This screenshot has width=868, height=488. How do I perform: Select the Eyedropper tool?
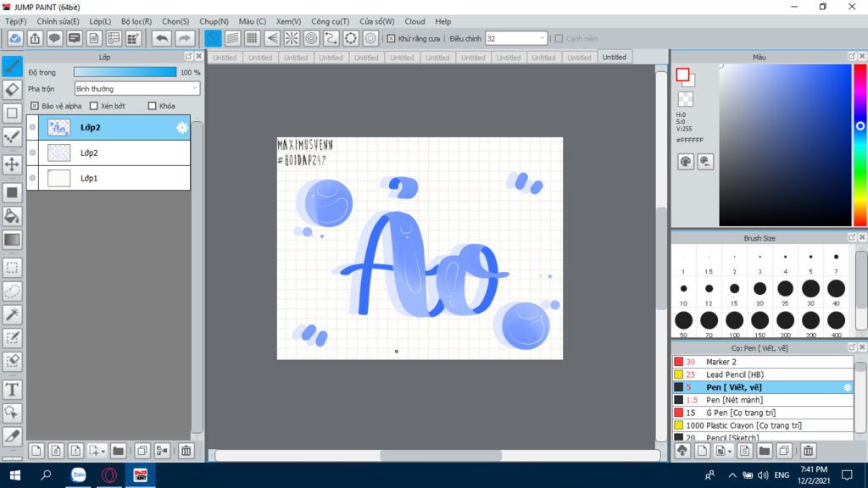tap(12, 436)
